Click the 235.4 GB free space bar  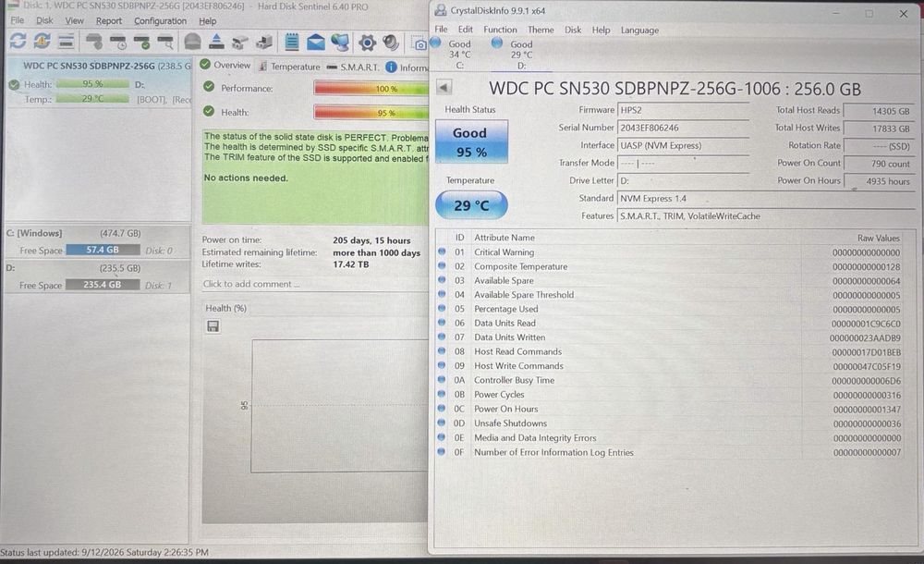[103, 285]
